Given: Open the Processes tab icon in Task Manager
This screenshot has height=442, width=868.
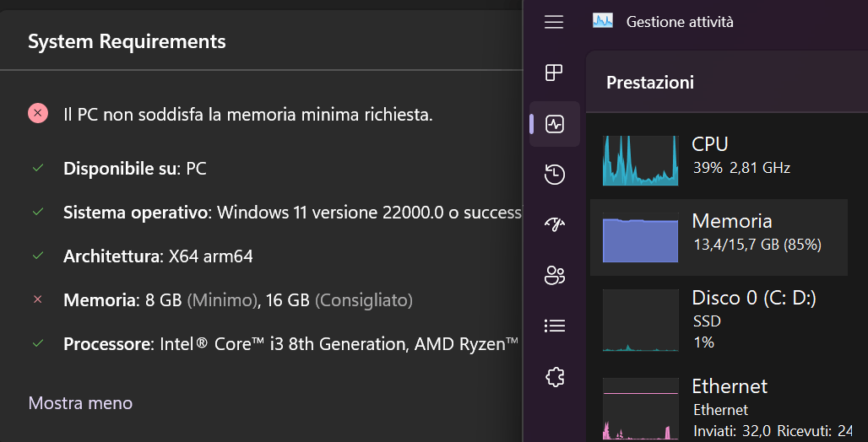Looking at the screenshot, I should click(554, 73).
